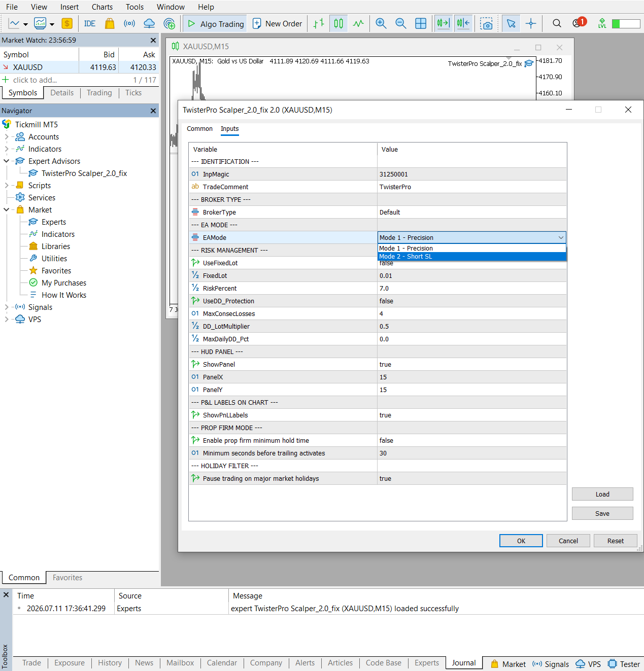Screen dimensions: 644x671
Task: Open a New Order
Action: 277,24
